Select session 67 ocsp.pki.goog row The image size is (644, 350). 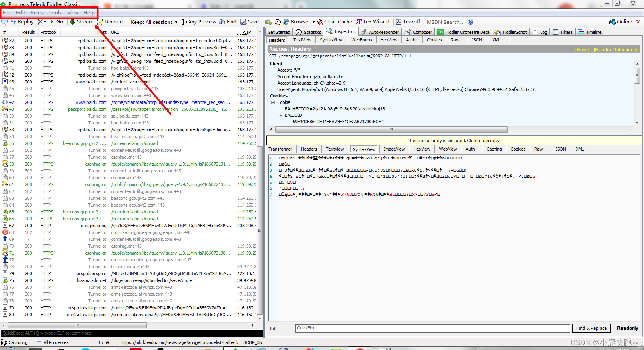(x=129, y=226)
